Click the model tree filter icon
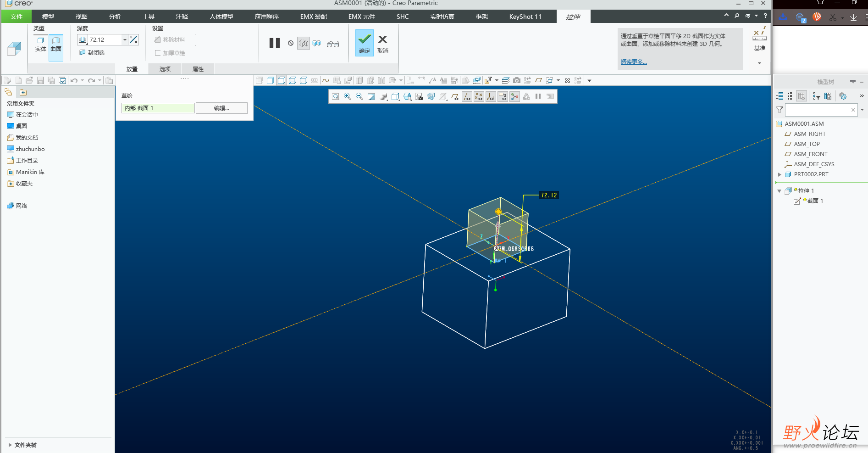 pos(780,110)
